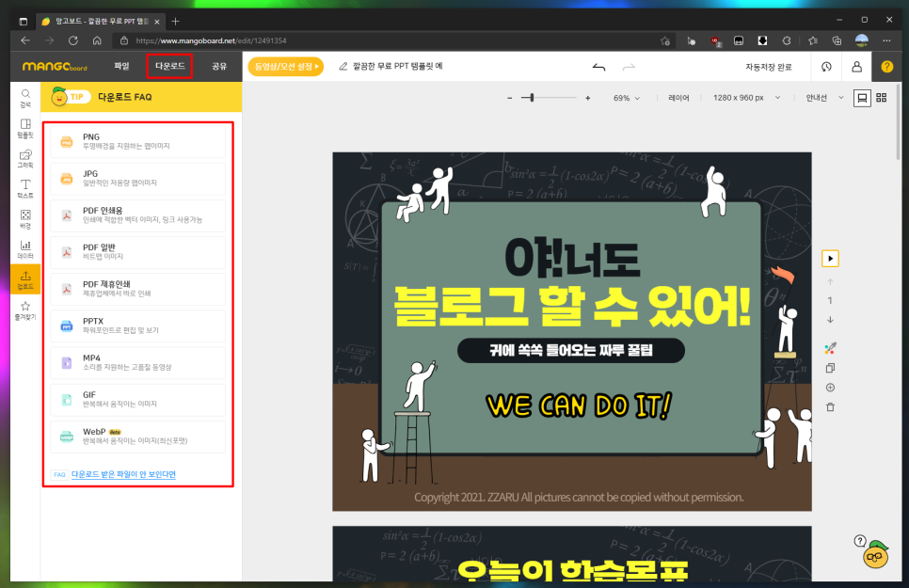Open the upload panel in left sidebar
Image resolution: width=909 pixels, height=588 pixels.
click(x=25, y=279)
